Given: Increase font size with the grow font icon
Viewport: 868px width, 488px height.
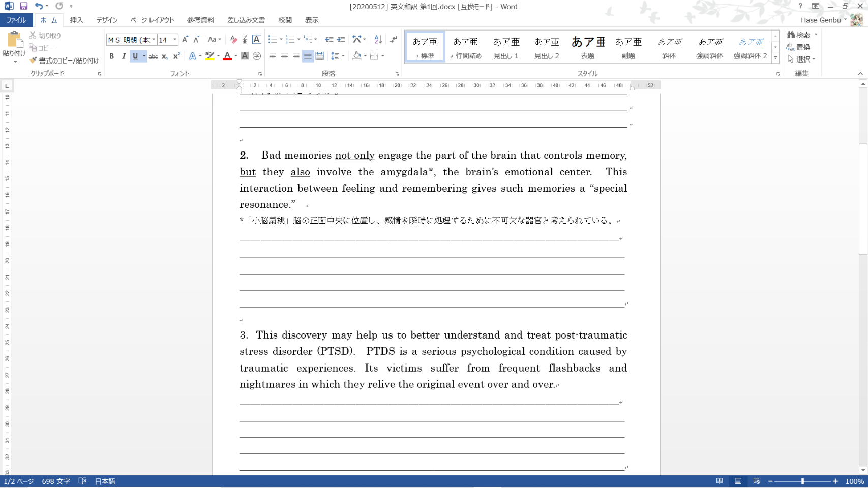Looking at the screenshot, I should point(185,40).
